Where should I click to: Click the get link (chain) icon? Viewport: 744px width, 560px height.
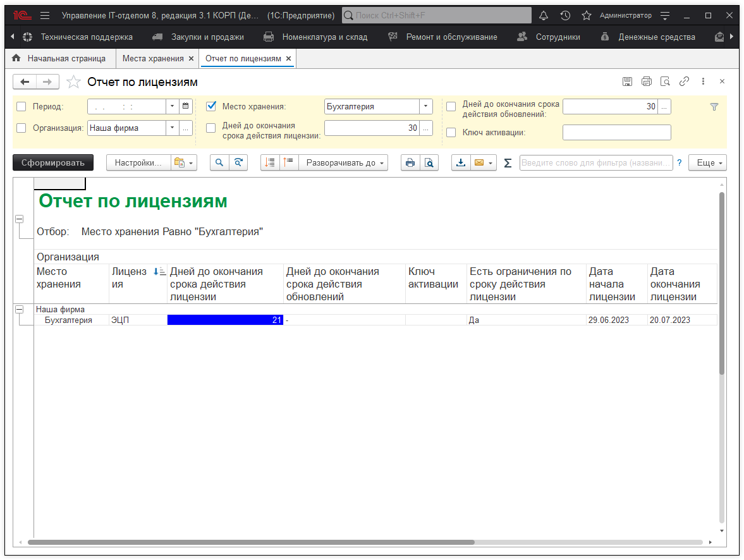684,82
